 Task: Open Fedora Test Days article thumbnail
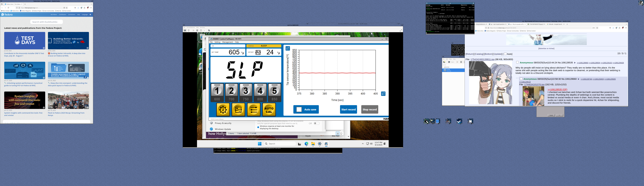(x=25, y=40)
